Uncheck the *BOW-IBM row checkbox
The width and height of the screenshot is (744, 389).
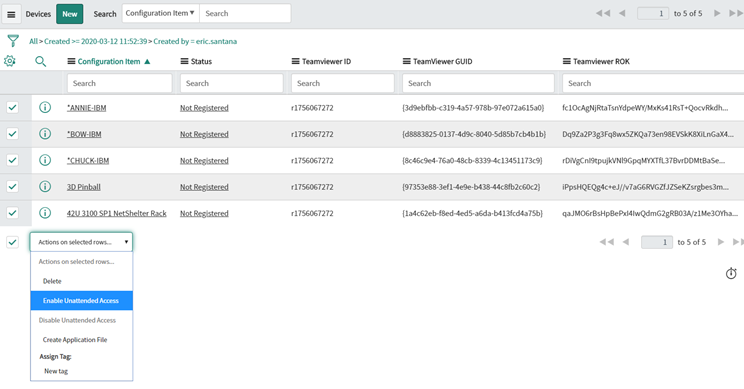[12, 134]
